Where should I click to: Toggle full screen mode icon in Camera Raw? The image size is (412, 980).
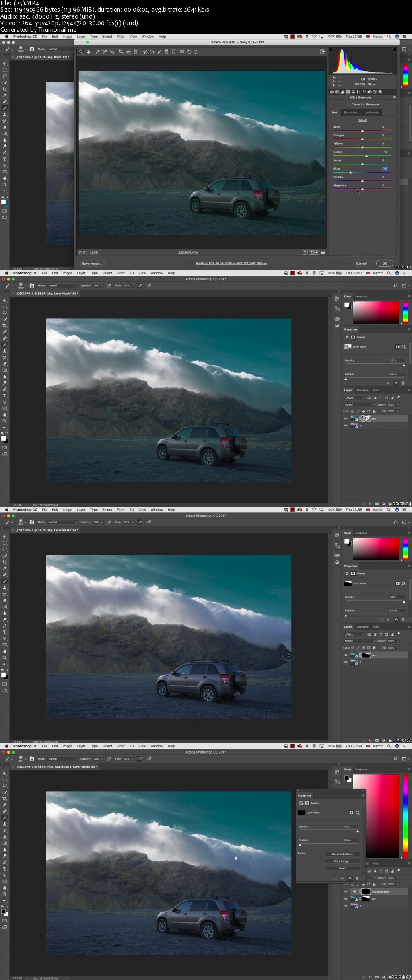322,51
